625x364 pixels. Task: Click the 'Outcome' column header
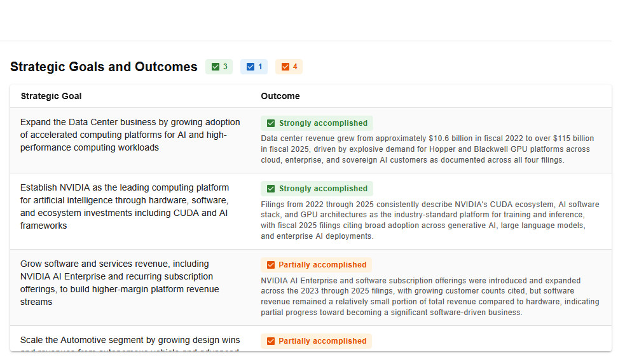280,96
